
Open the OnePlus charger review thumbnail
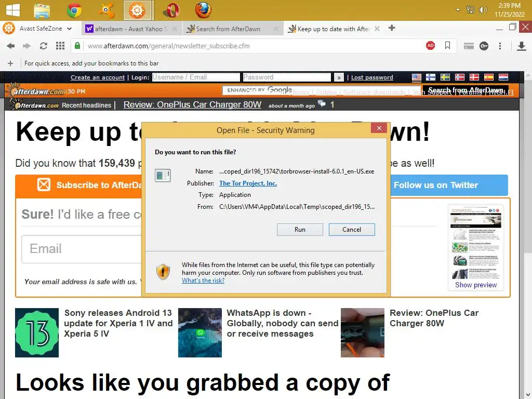362,332
